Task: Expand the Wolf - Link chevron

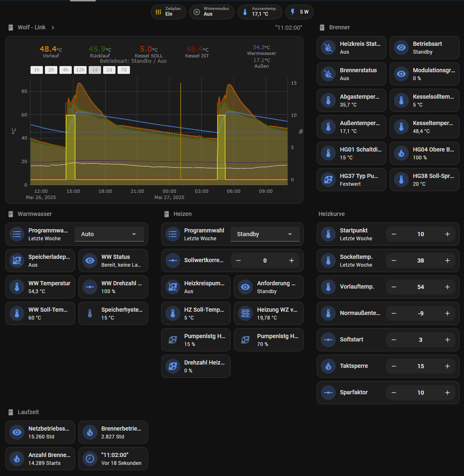Action: pos(53,28)
